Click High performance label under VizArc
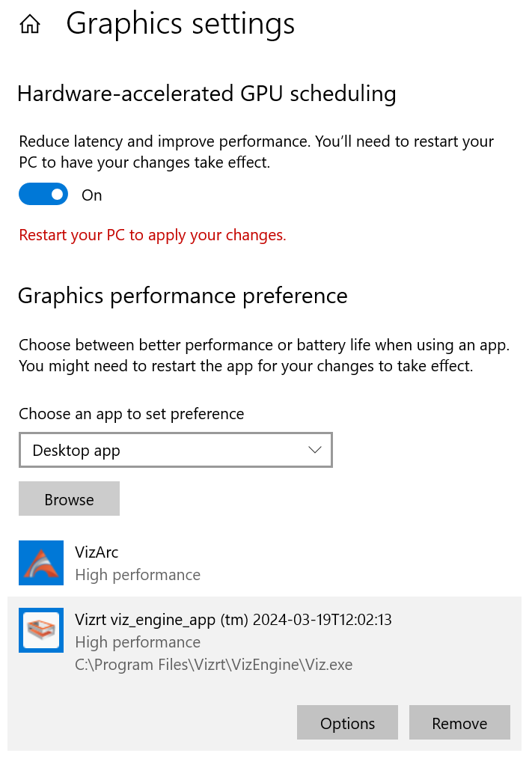Viewport: 532px width, 759px height. coord(138,575)
